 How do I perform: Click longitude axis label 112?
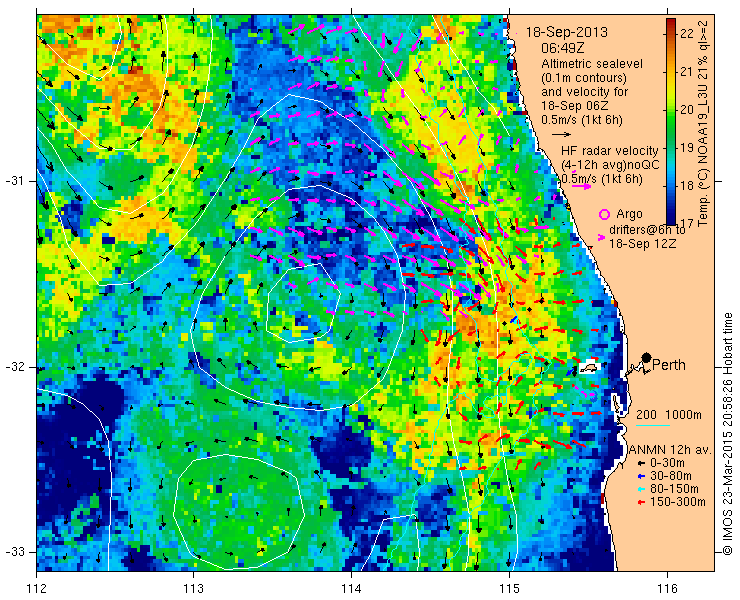click(x=37, y=589)
